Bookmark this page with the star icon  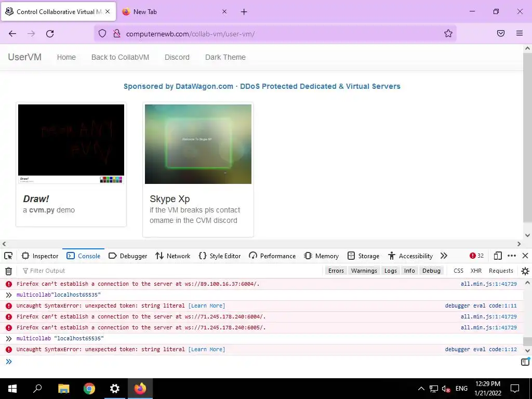point(448,33)
